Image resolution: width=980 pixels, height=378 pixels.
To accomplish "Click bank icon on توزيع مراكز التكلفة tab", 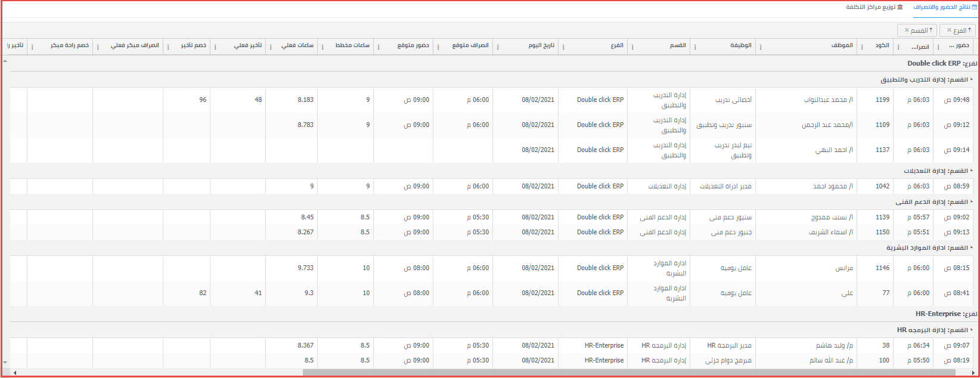I will 900,7.
